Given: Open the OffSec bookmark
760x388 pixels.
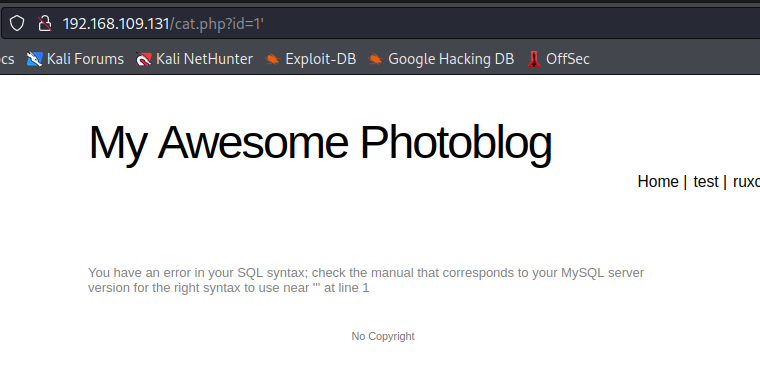Looking at the screenshot, I should [x=558, y=59].
